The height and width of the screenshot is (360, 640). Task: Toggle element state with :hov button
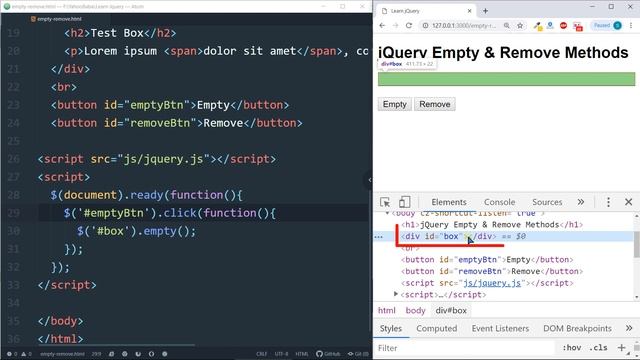572,348
